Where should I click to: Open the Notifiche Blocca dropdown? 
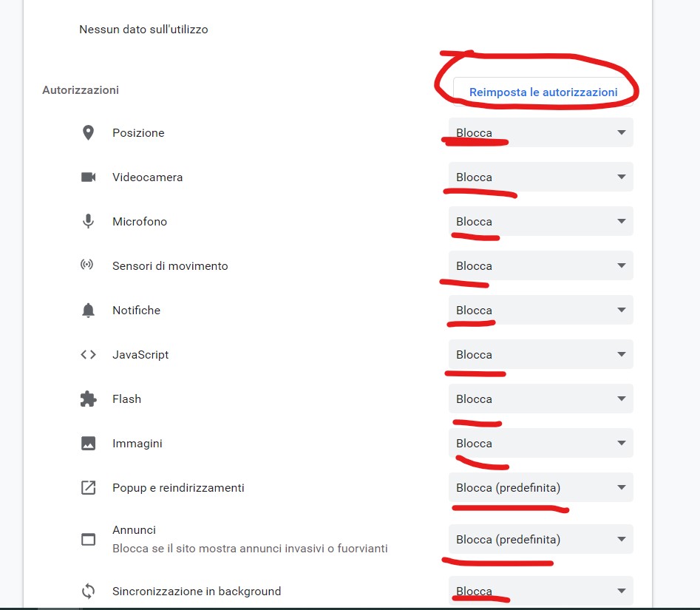(540, 310)
